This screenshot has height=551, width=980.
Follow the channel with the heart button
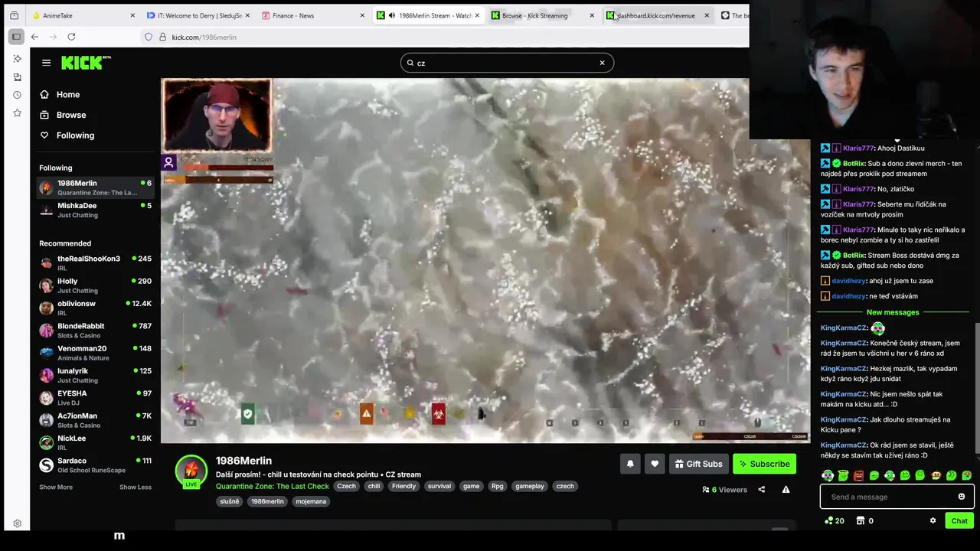tap(655, 464)
